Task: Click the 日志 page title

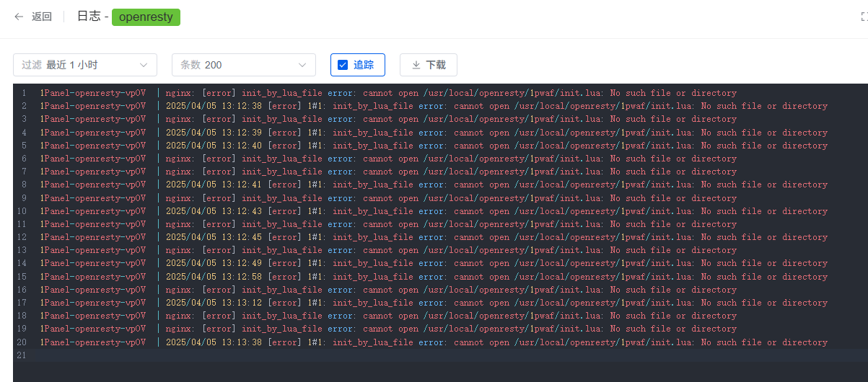Action: (x=88, y=17)
